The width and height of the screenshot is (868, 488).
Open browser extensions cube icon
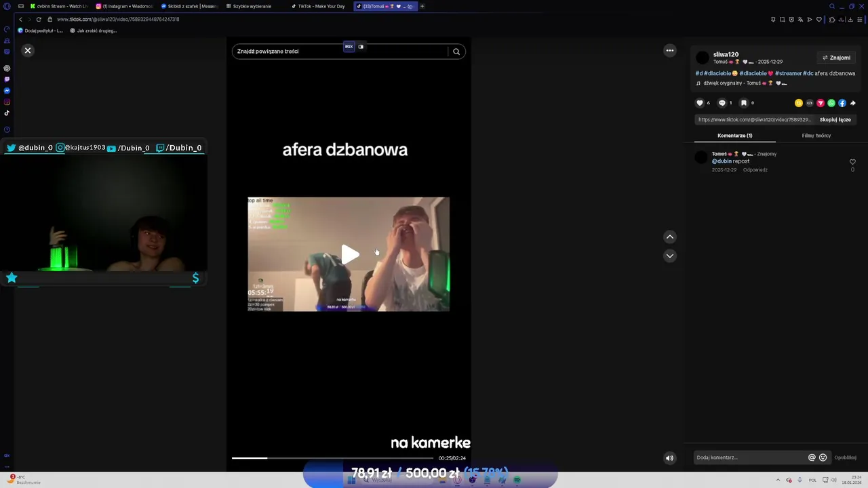(832, 19)
